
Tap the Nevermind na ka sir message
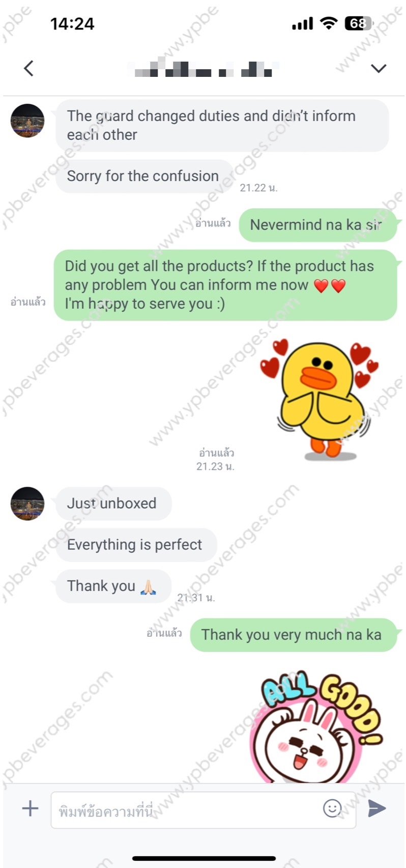point(317,225)
